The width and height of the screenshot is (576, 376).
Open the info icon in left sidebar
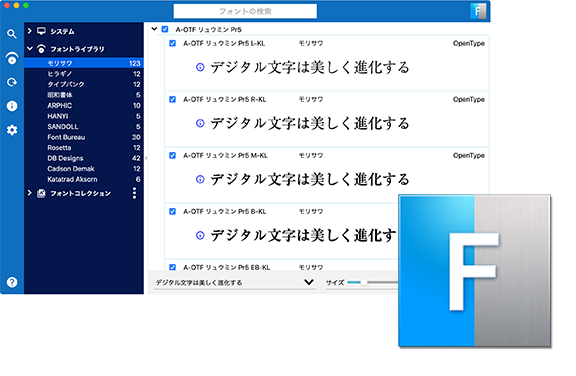pos(12,106)
